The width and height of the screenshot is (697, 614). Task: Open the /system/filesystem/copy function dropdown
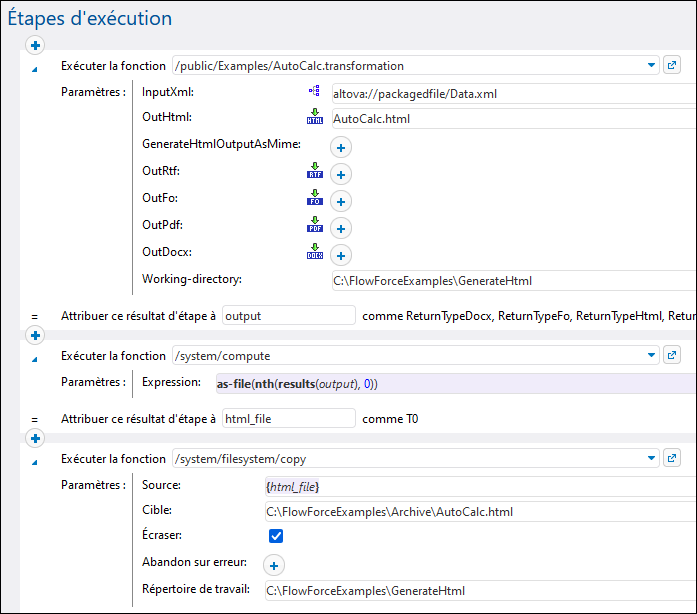(651, 459)
